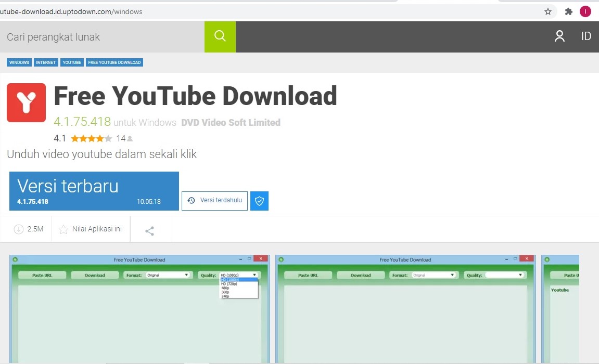Click the version number 4.1.75.418 text

[x=82, y=122]
